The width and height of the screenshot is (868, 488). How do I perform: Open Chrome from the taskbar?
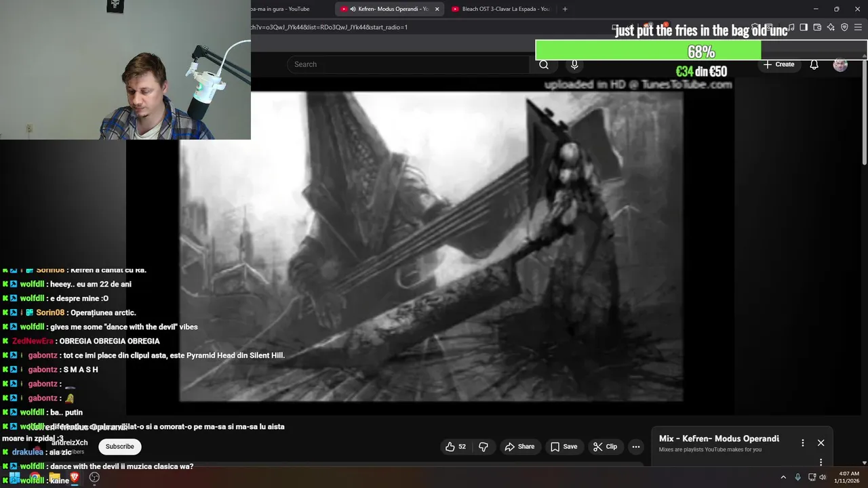(35, 478)
